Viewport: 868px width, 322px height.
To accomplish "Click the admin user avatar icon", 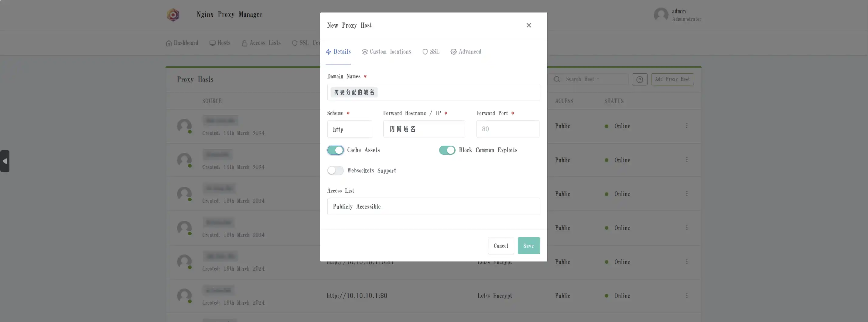I will click(x=661, y=15).
